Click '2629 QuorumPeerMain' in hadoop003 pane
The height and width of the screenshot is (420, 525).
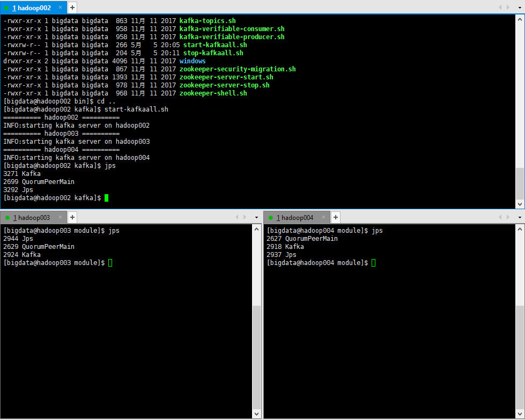point(39,247)
